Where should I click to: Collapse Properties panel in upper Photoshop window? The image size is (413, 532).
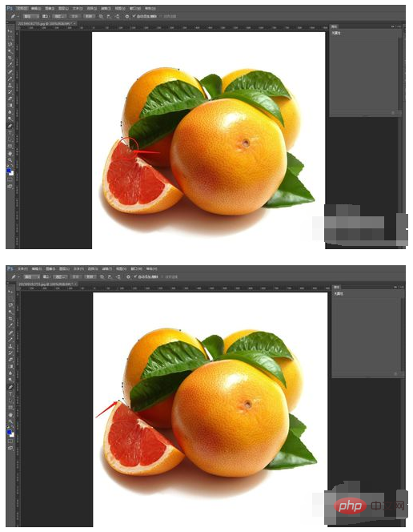(x=393, y=26)
